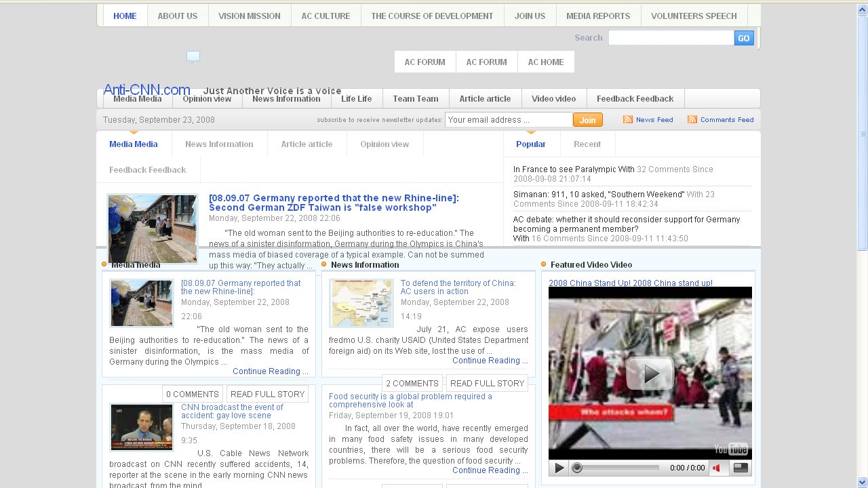Click the orange Join button

tap(588, 120)
